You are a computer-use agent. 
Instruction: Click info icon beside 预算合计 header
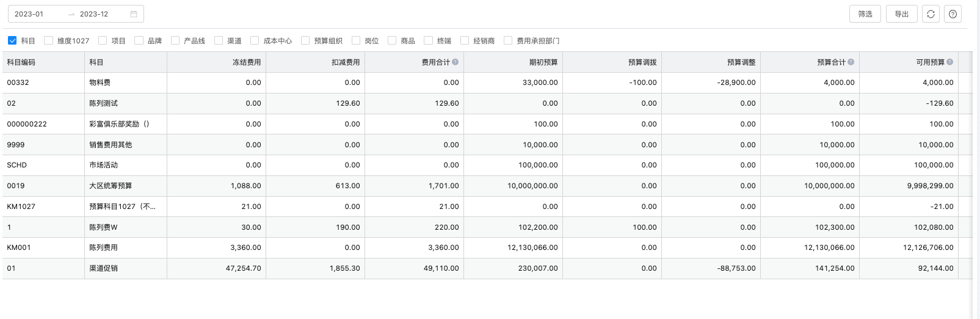[x=851, y=62]
